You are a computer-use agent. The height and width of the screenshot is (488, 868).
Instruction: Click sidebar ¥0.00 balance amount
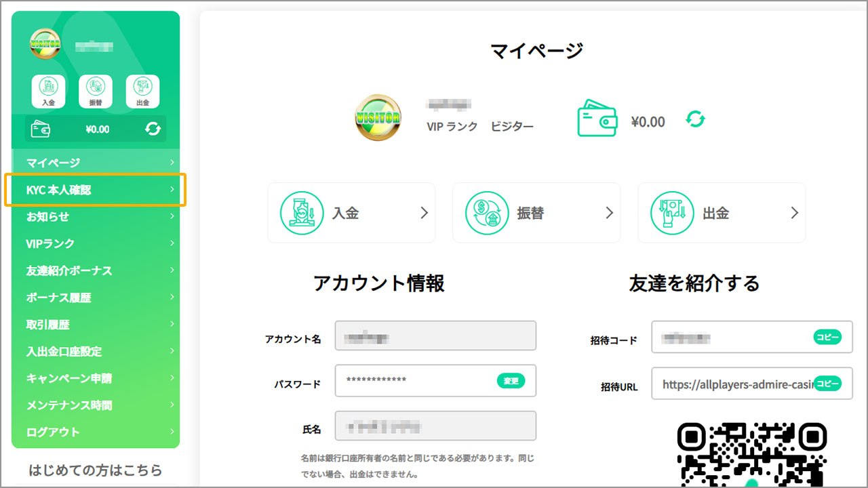[98, 129]
